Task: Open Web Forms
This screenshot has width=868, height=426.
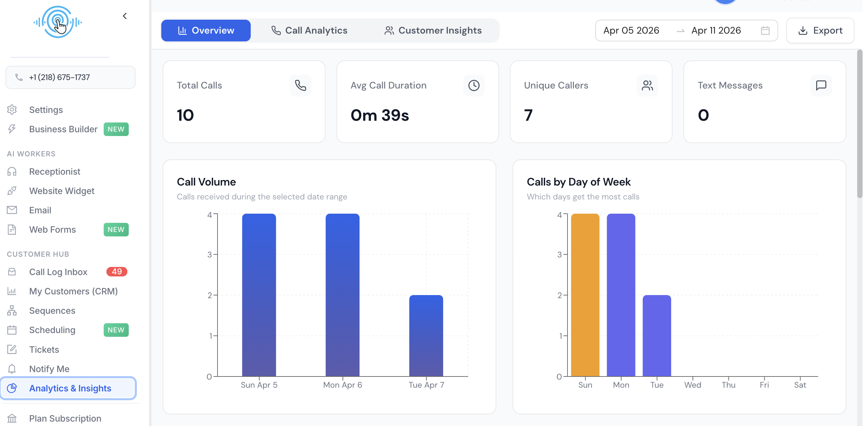Action: pyautogui.click(x=53, y=230)
